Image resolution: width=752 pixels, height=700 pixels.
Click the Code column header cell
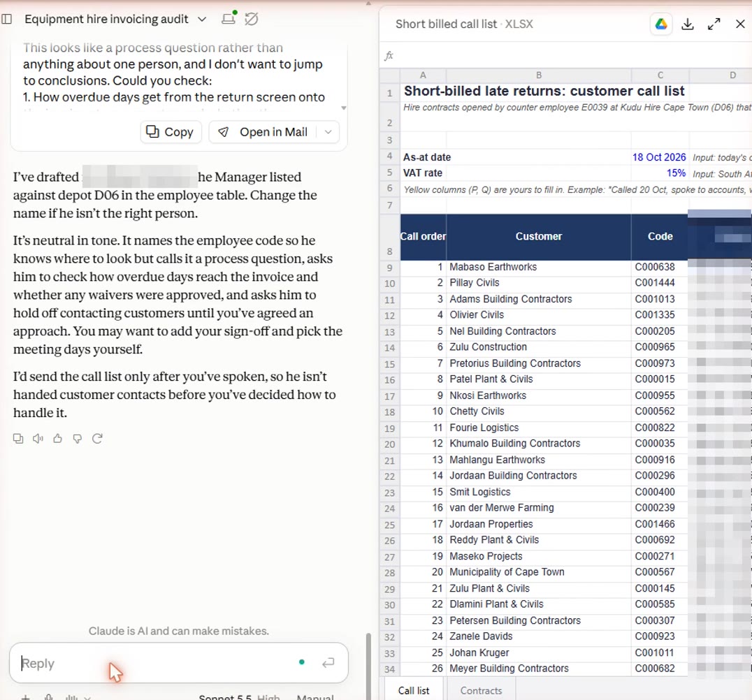(x=660, y=236)
